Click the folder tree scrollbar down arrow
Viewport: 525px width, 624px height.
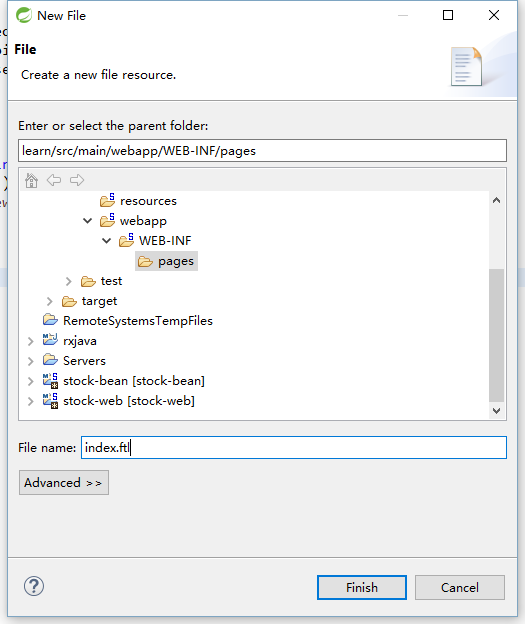pos(496,410)
